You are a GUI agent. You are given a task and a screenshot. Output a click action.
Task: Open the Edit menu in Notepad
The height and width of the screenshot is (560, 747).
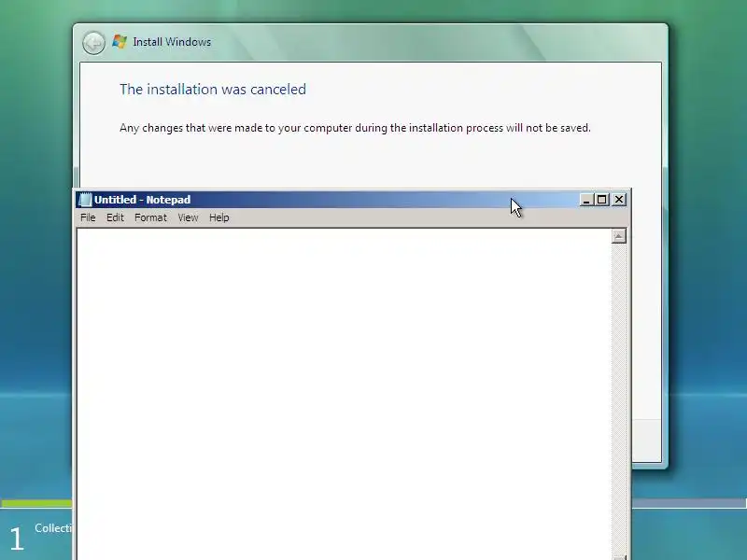coord(115,217)
